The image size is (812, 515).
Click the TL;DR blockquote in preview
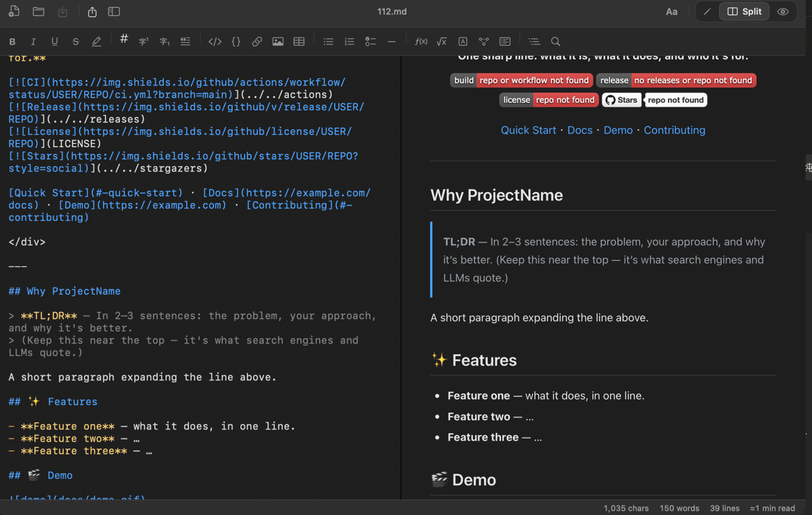pyautogui.click(x=603, y=259)
